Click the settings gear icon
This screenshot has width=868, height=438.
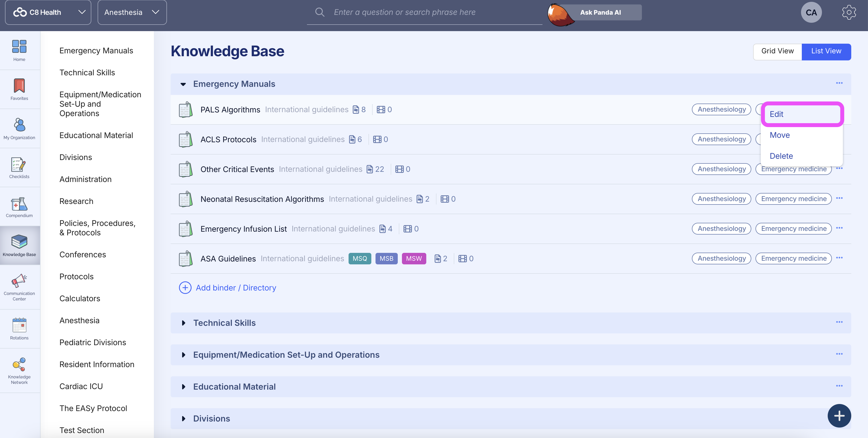tap(849, 13)
